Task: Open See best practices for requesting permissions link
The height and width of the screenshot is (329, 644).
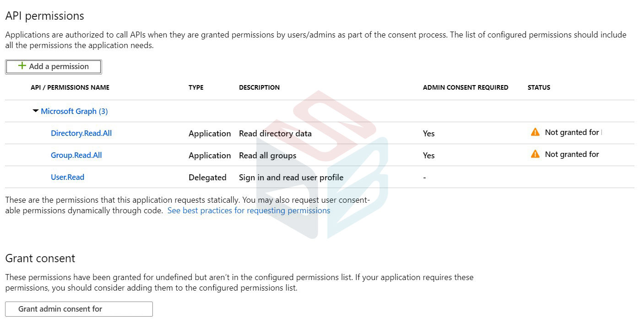Action: 249,210
